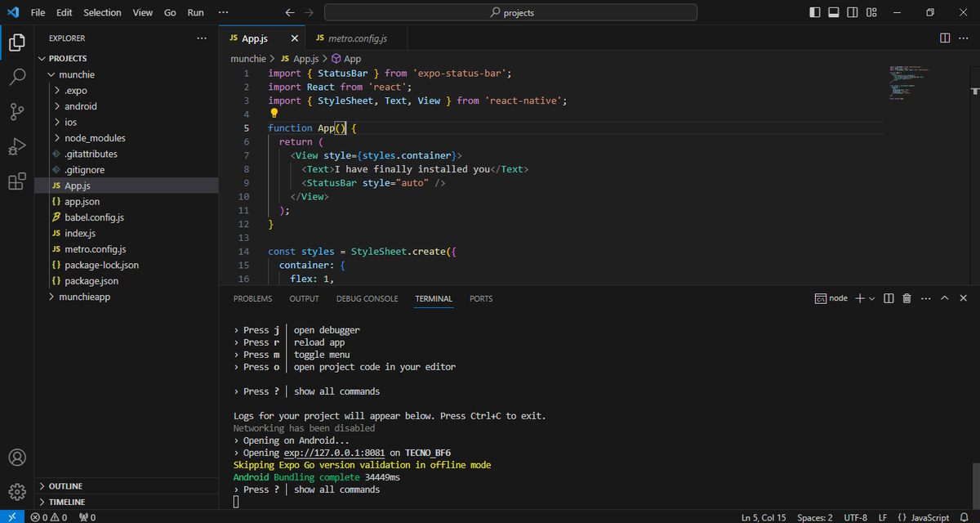Switch to OUTPUT panel tab
980x523 pixels.
point(305,298)
